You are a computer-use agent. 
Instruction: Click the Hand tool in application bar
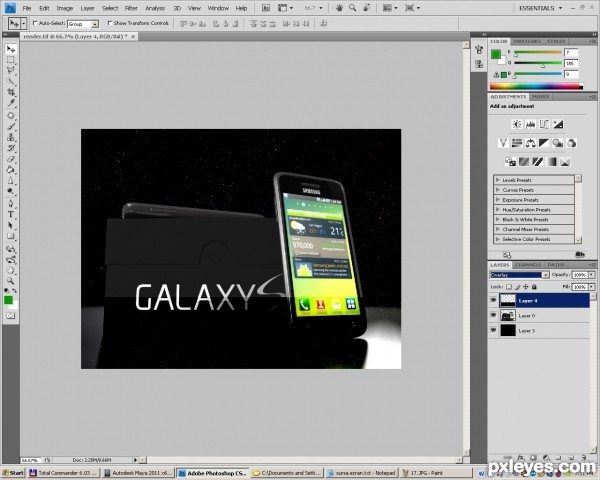tap(339, 8)
